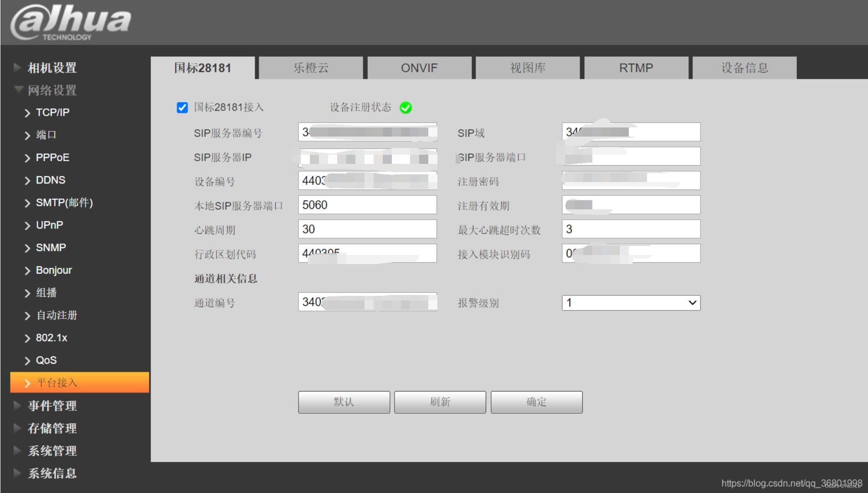The image size is (868, 493).
Task: Switch to the 国标28181 tab
Action: [203, 68]
